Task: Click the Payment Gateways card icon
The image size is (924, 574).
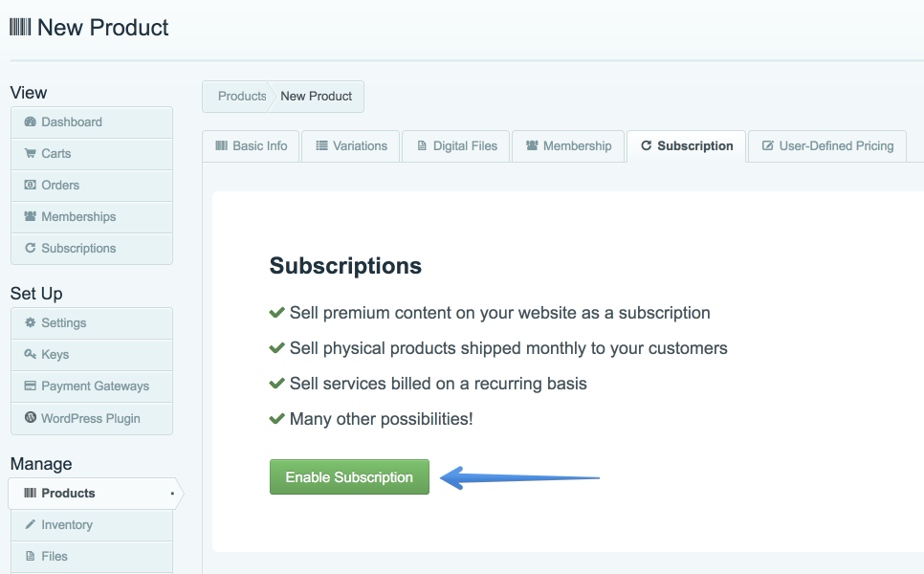Action: click(x=30, y=386)
